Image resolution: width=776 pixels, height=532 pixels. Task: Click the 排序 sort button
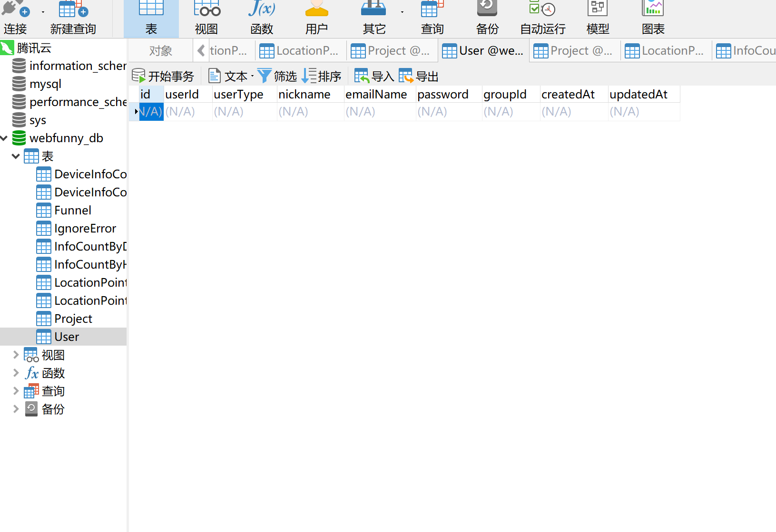(322, 76)
